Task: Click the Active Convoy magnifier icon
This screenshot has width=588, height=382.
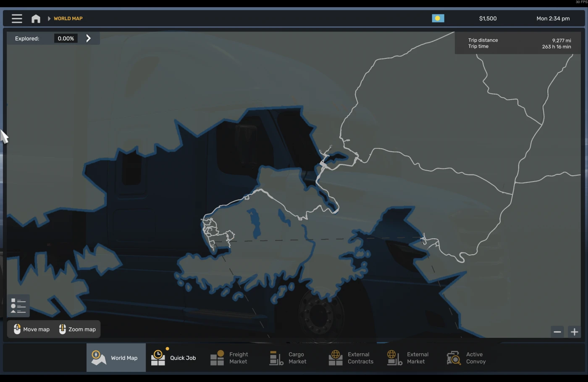Action: coord(454,357)
